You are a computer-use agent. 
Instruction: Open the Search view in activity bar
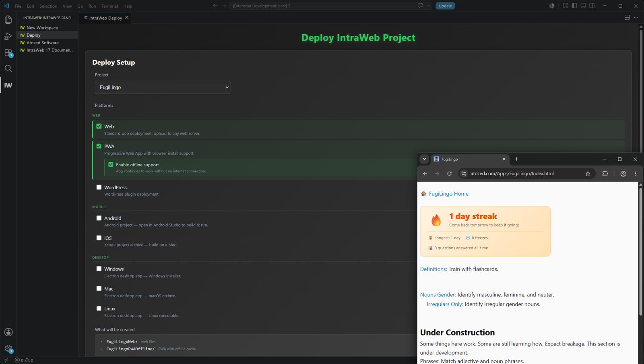click(x=8, y=68)
